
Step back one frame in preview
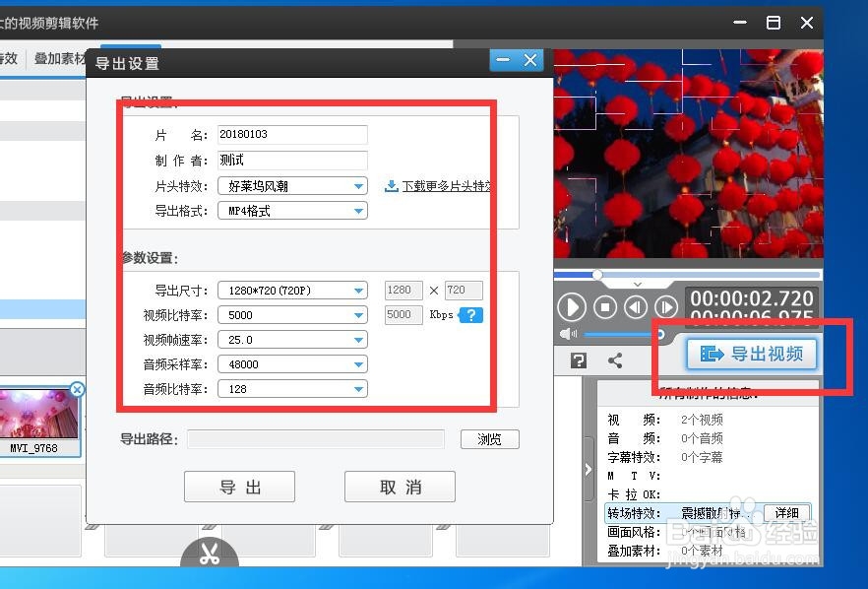(x=636, y=306)
